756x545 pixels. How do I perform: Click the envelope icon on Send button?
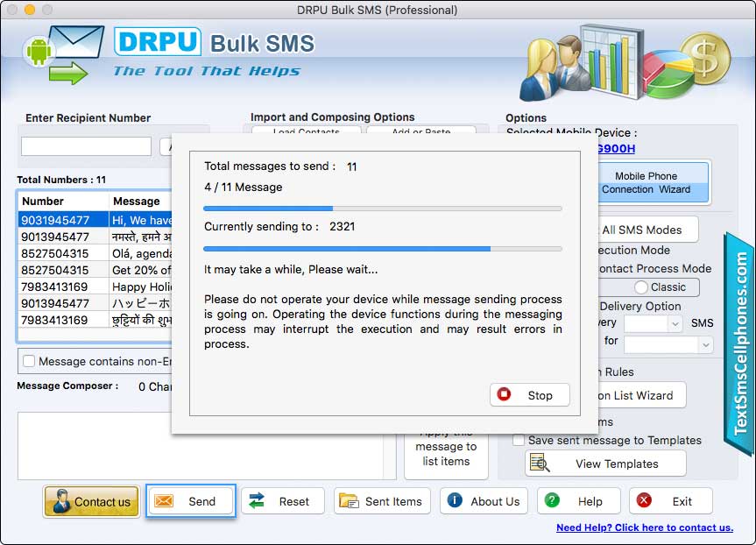click(164, 501)
